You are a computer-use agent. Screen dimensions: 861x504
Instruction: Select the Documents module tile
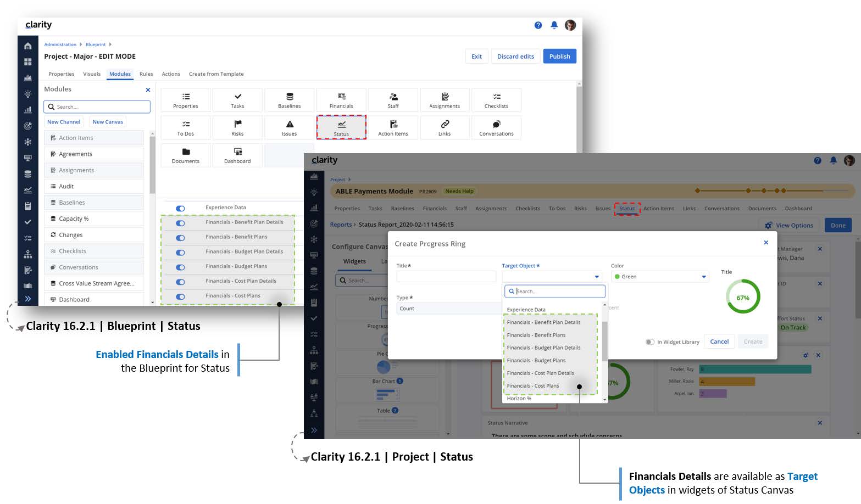(185, 155)
